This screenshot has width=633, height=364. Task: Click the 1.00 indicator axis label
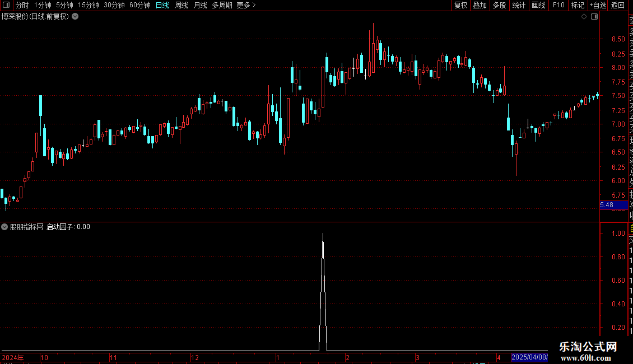point(618,234)
